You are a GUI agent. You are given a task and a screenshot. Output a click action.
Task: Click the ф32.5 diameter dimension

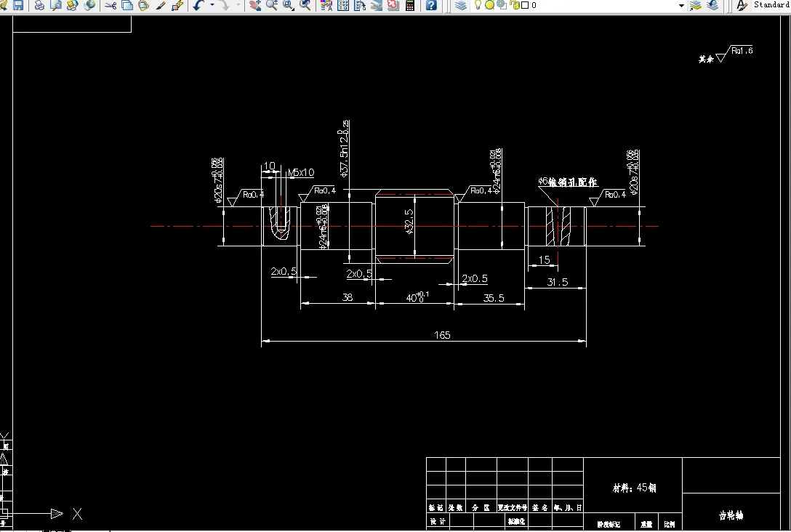(409, 222)
